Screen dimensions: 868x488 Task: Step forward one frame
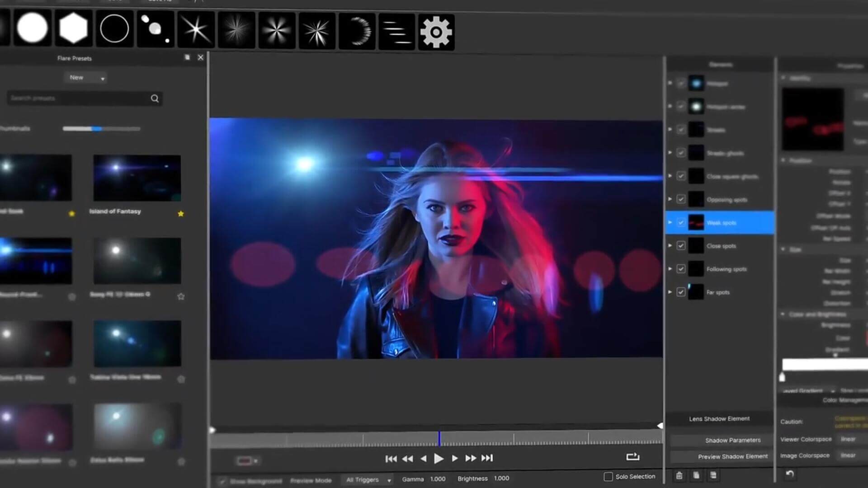(455, 458)
